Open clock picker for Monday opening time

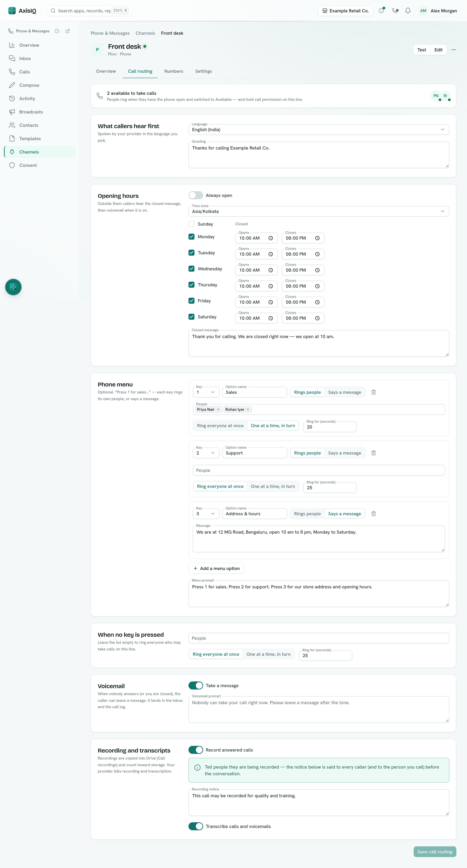(x=270, y=238)
